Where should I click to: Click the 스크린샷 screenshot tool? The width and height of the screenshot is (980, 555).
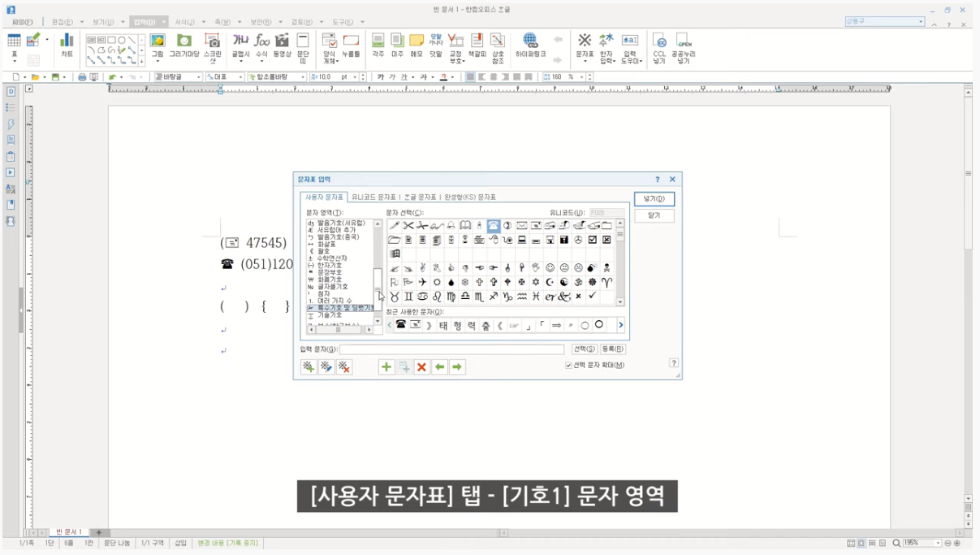tap(212, 48)
